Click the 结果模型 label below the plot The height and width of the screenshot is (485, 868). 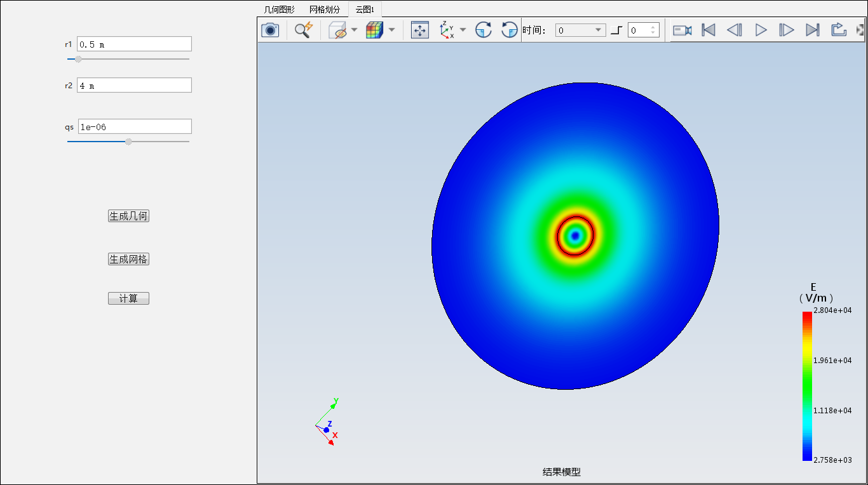pyautogui.click(x=562, y=472)
